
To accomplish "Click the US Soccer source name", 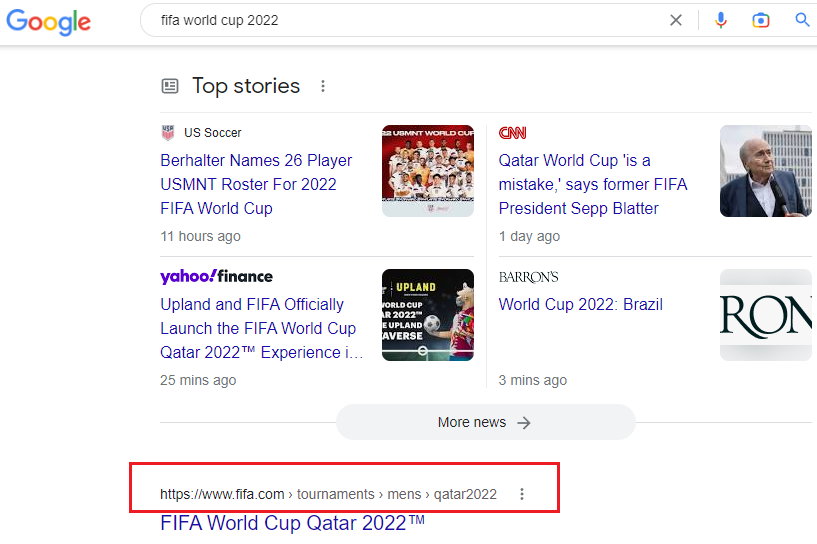I will click(213, 133).
